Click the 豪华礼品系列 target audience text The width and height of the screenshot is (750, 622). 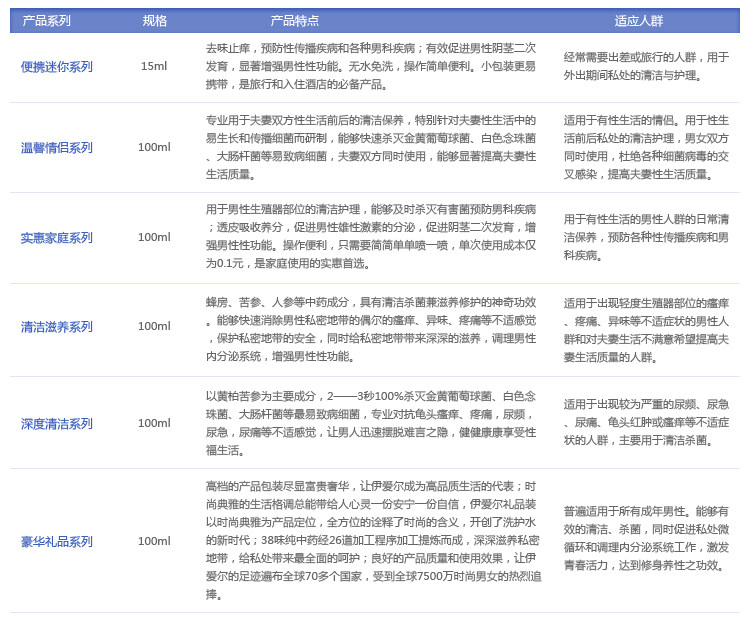[x=646, y=537]
